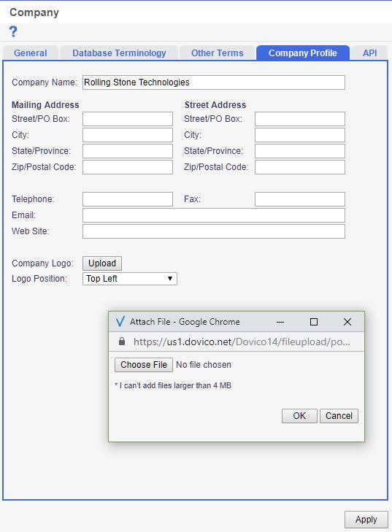Image resolution: width=392 pixels, height=532 pixels.
Task: Focus the Fax number field
Action: (300, 199)
